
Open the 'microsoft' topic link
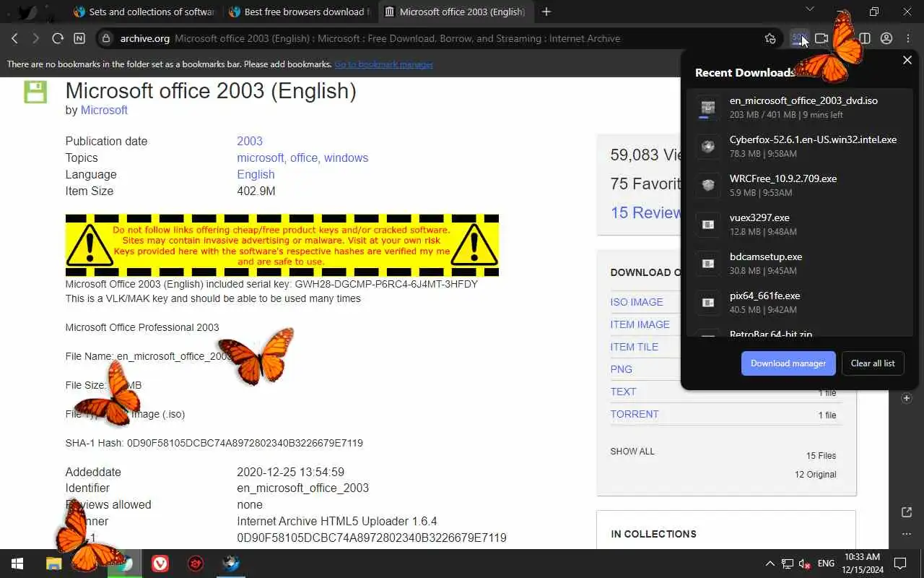click(x=260, y=158)
